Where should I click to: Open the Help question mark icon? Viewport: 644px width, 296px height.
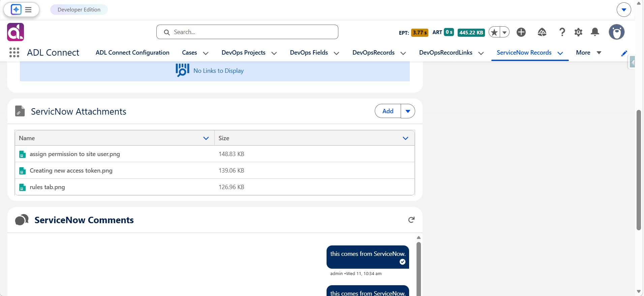(562, 32)
